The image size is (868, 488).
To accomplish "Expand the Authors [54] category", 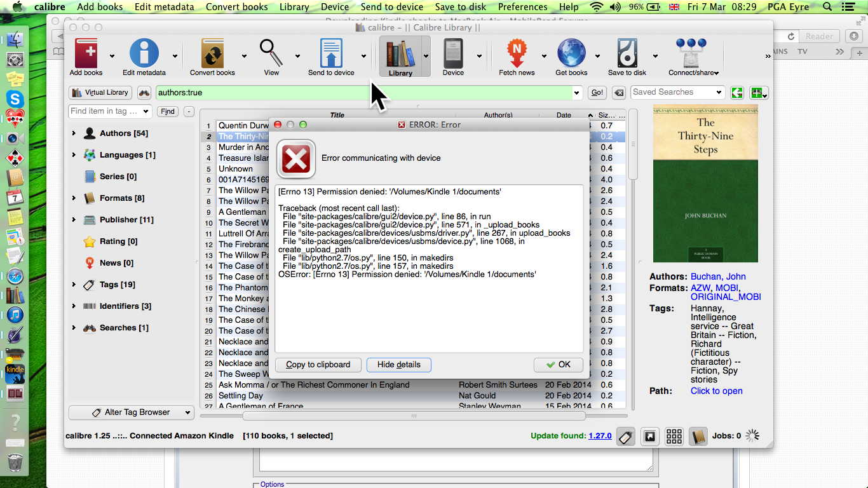I will pos(74,133).
